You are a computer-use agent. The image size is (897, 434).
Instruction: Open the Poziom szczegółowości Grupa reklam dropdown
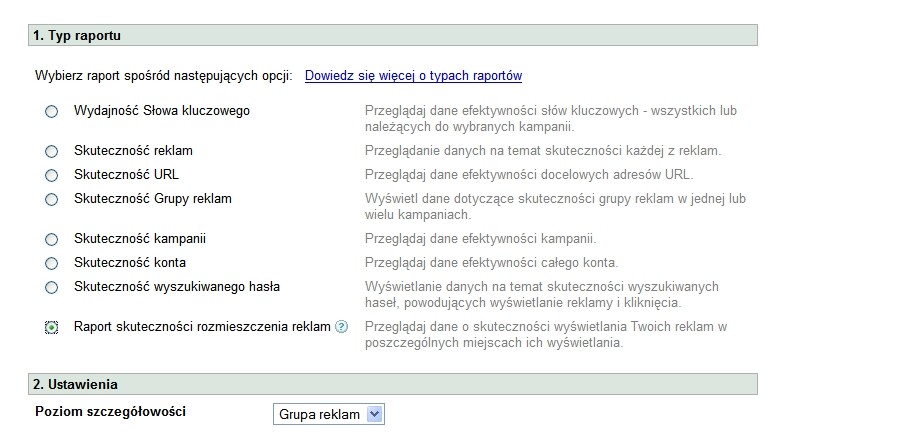click(x=329, y=415)
